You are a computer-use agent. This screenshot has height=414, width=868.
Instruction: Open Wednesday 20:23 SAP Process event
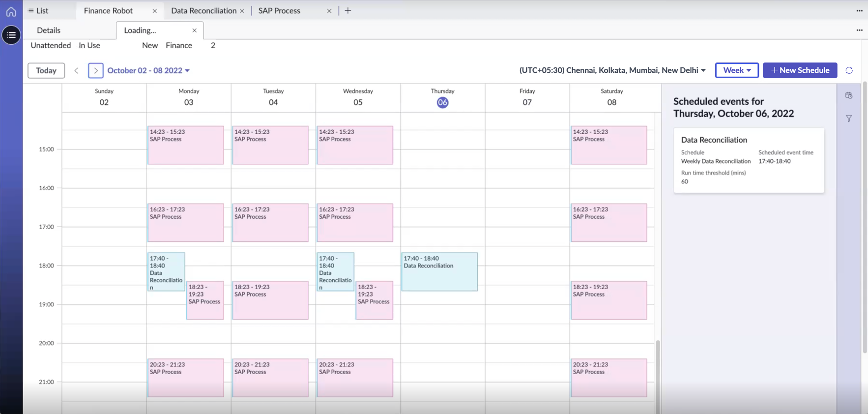pos(355,378)
